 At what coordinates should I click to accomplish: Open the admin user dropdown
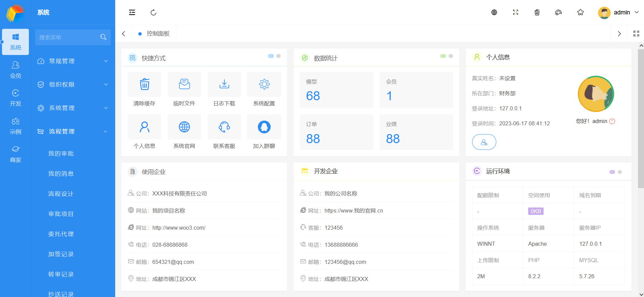[618, 12]
